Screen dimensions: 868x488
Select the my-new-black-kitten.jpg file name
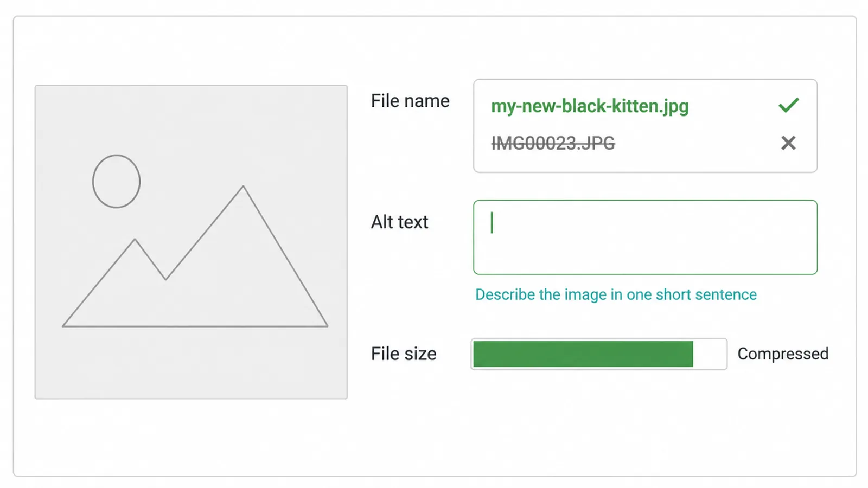(x=590, y=106)
